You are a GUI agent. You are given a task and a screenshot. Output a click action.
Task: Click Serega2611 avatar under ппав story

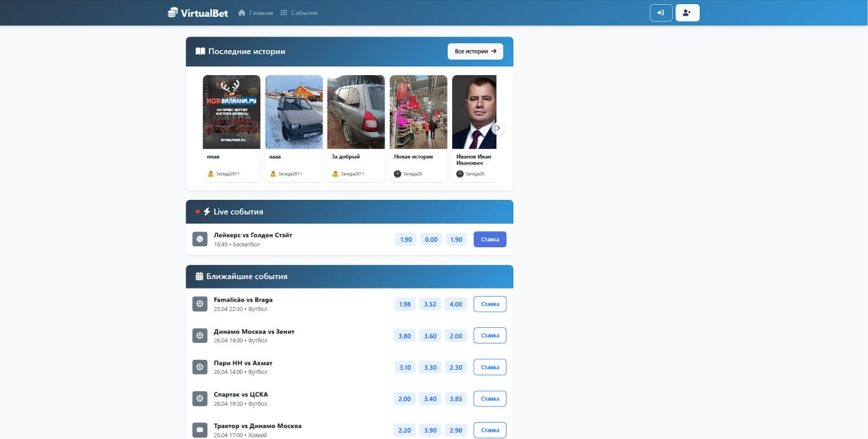(x=211, y=174)
